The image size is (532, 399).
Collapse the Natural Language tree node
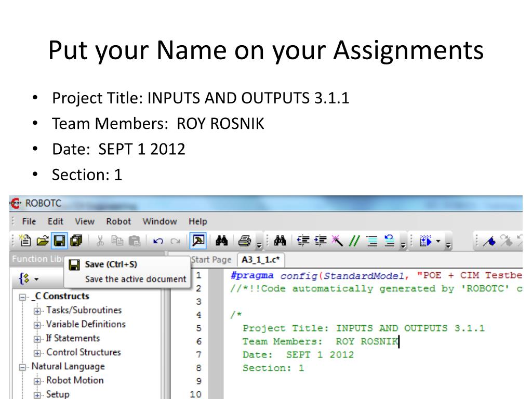22,367
